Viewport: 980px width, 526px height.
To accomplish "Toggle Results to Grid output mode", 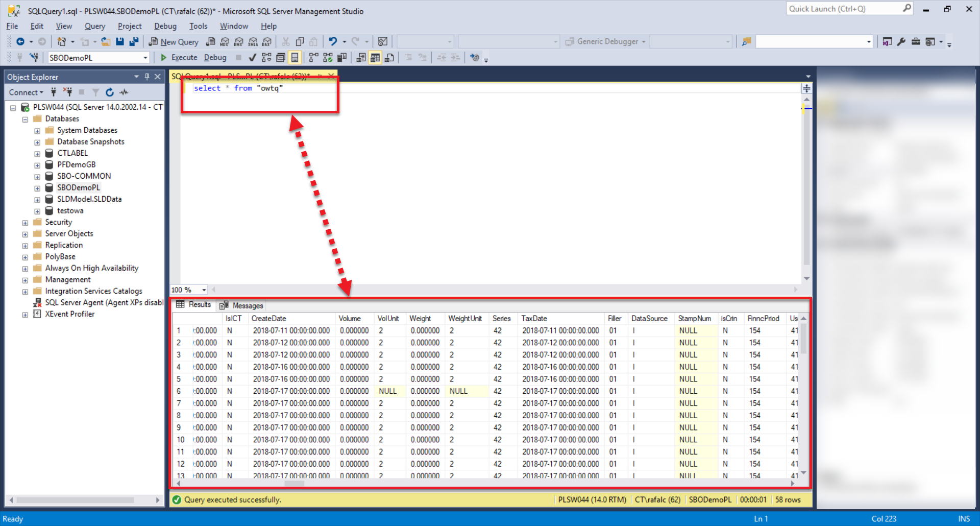I will [375, 58].
